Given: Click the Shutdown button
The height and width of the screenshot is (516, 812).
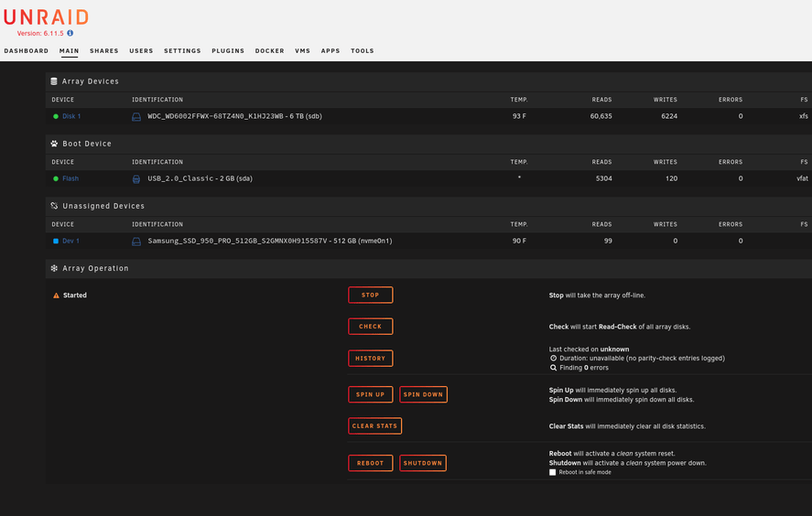Looking at the screenshot, I should point(423,463).
